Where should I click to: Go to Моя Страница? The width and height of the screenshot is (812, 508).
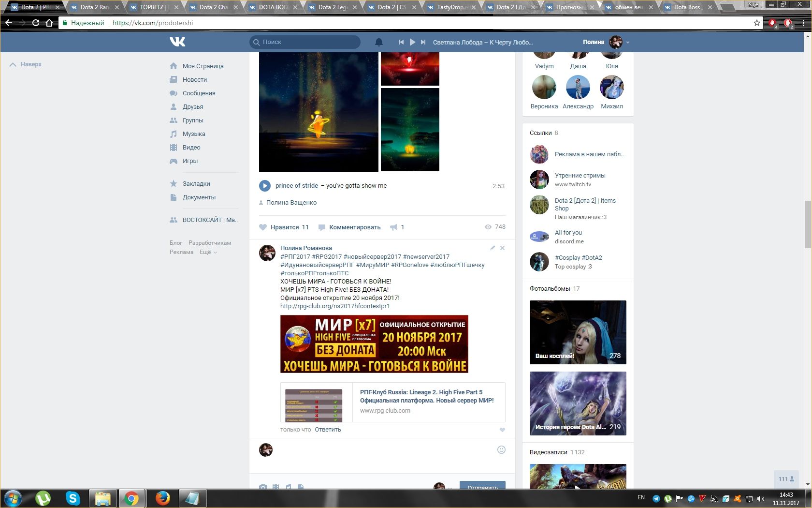click(x=203, y=66)
